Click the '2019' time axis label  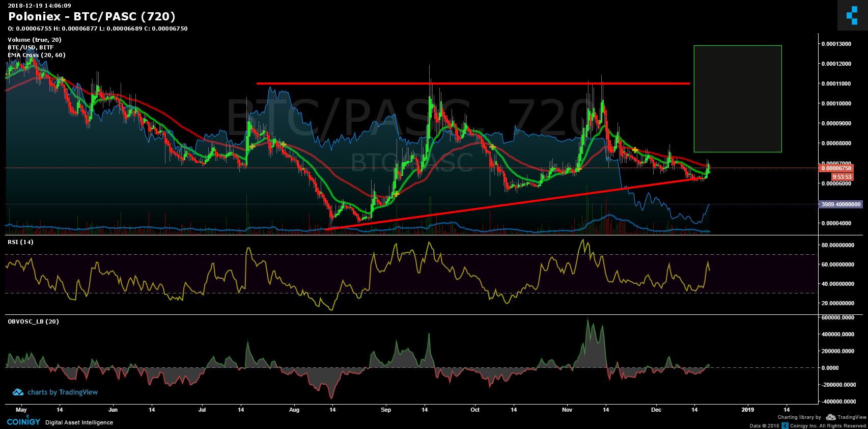[748, 410]
